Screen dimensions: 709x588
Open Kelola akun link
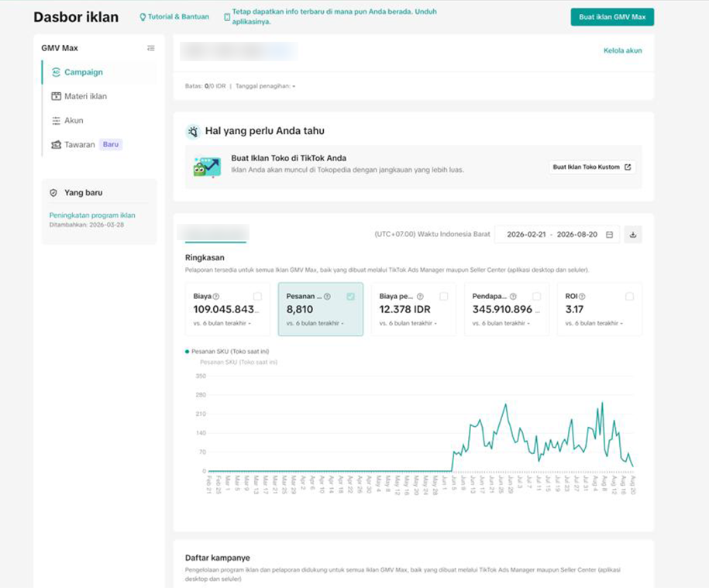623,50
